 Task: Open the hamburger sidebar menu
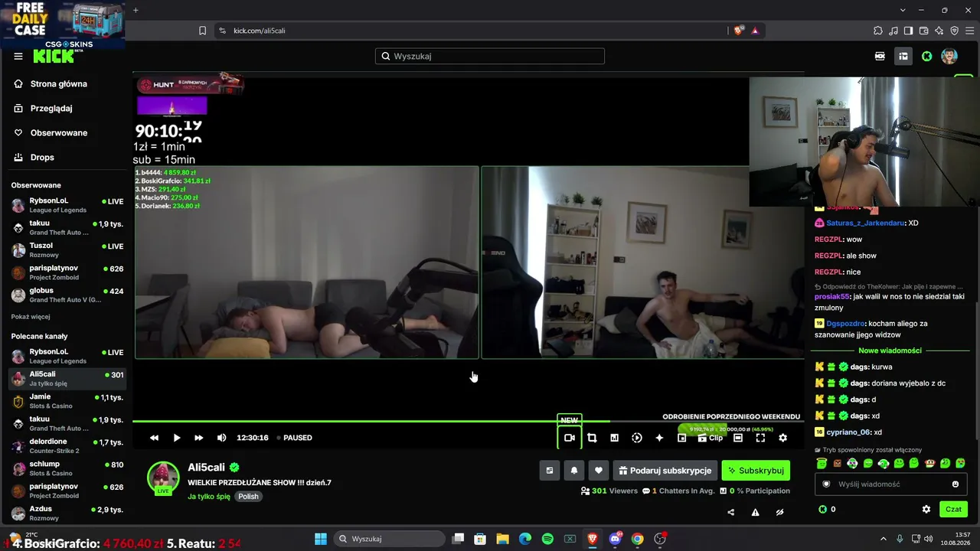pos(18,56)
